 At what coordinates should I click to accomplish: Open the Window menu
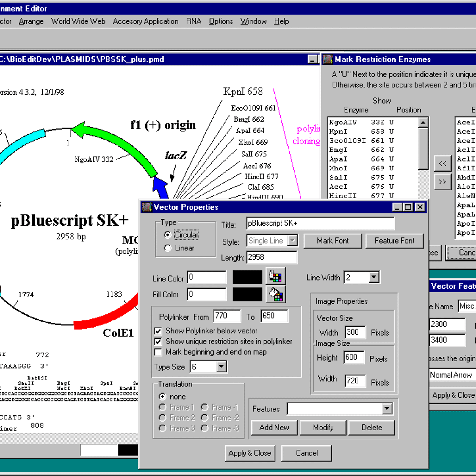pos(253,21)
